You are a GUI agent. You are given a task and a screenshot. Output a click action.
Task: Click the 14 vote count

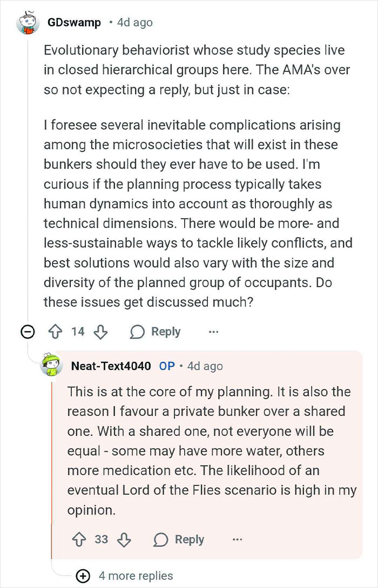point(78,332)
